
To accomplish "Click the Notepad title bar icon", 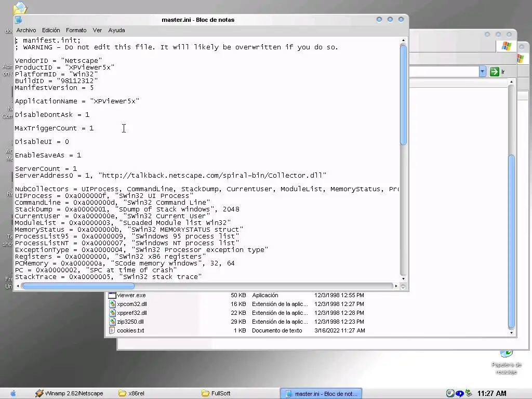I will (x=18, y=20).
